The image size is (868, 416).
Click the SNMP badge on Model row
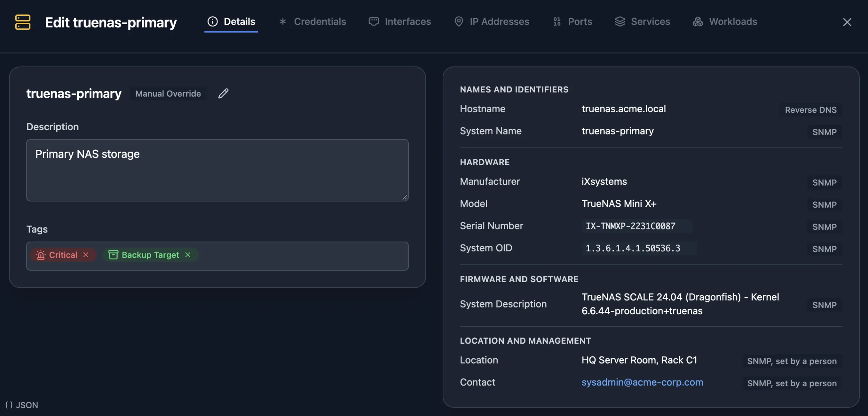coord(824,204)
